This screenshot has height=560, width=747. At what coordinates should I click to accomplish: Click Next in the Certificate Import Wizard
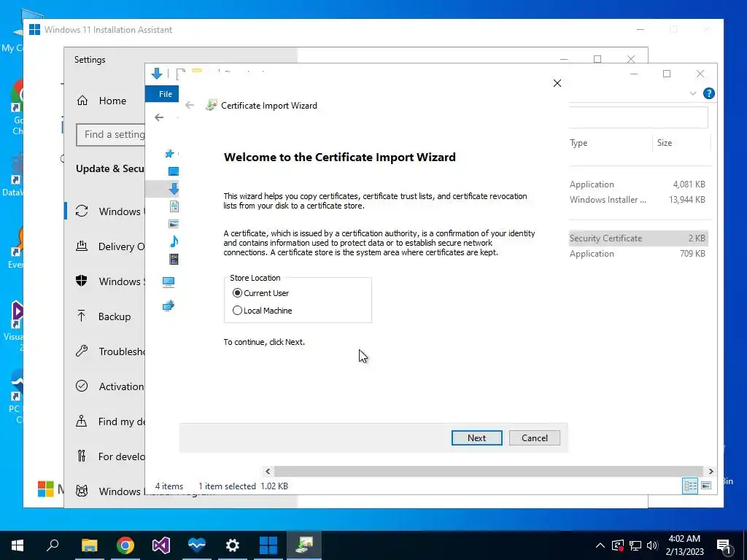click(x=476, y=437)
